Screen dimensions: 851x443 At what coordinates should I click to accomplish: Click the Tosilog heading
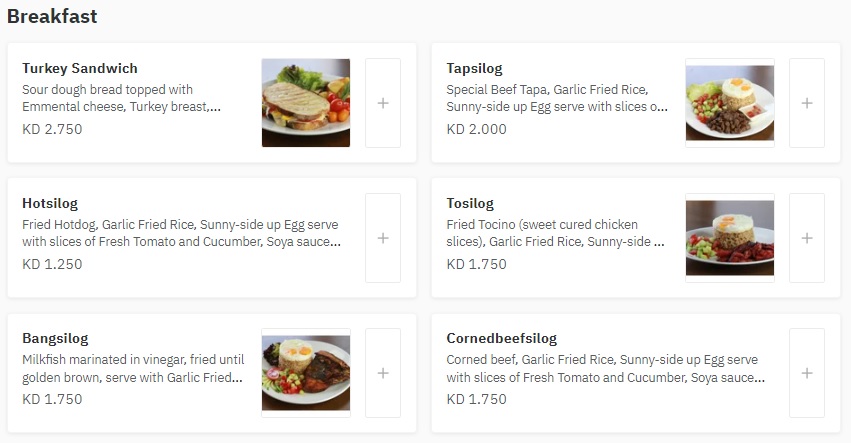point(470,204)
